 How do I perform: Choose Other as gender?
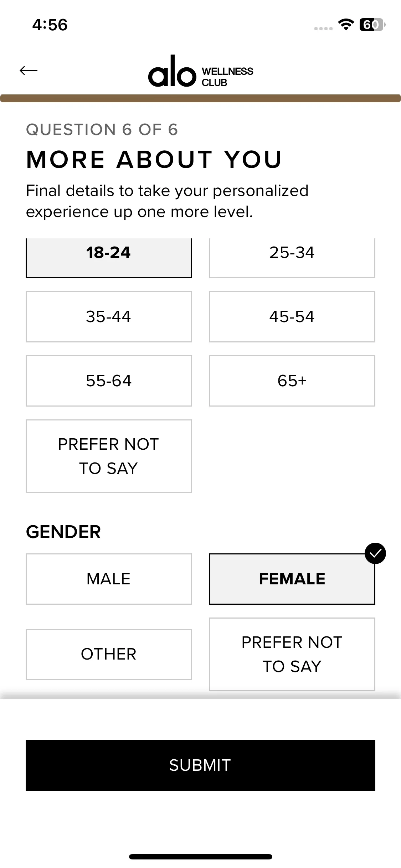(x=109, y=654)
